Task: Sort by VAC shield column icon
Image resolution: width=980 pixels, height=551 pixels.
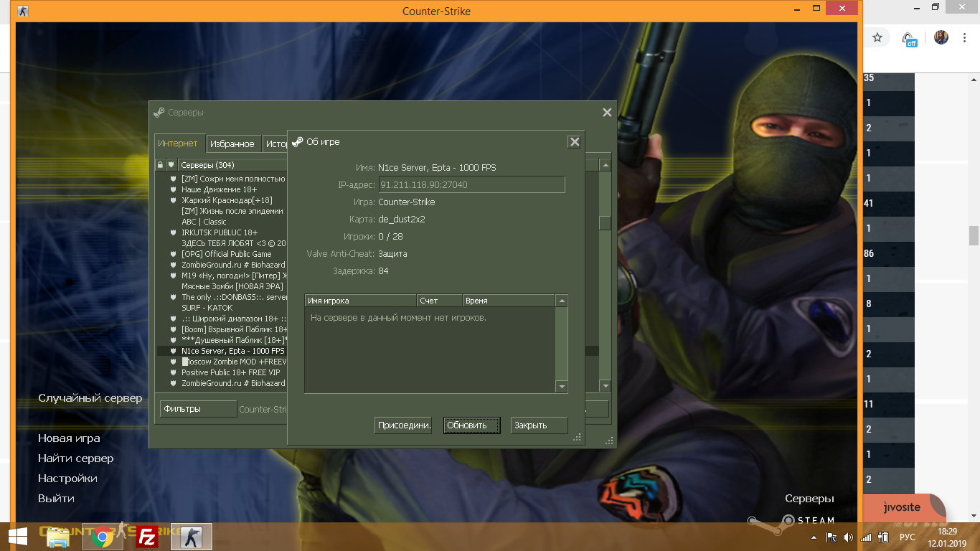Action: click(x=171, y=165)
